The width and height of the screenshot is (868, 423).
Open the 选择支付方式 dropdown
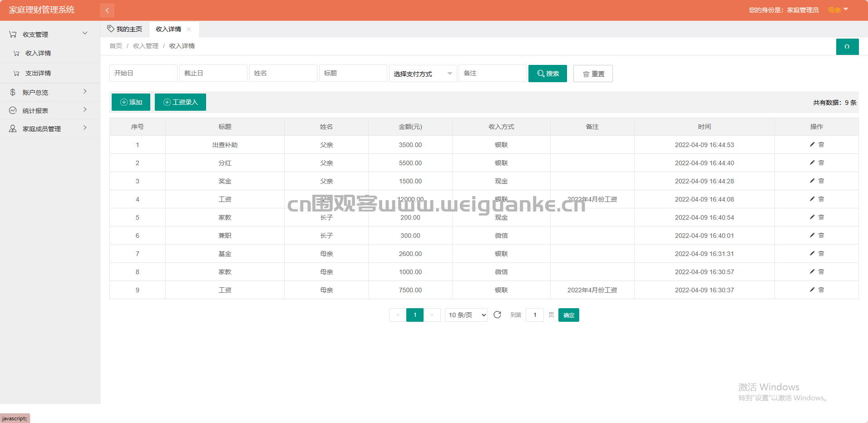(x=423, y=74)
